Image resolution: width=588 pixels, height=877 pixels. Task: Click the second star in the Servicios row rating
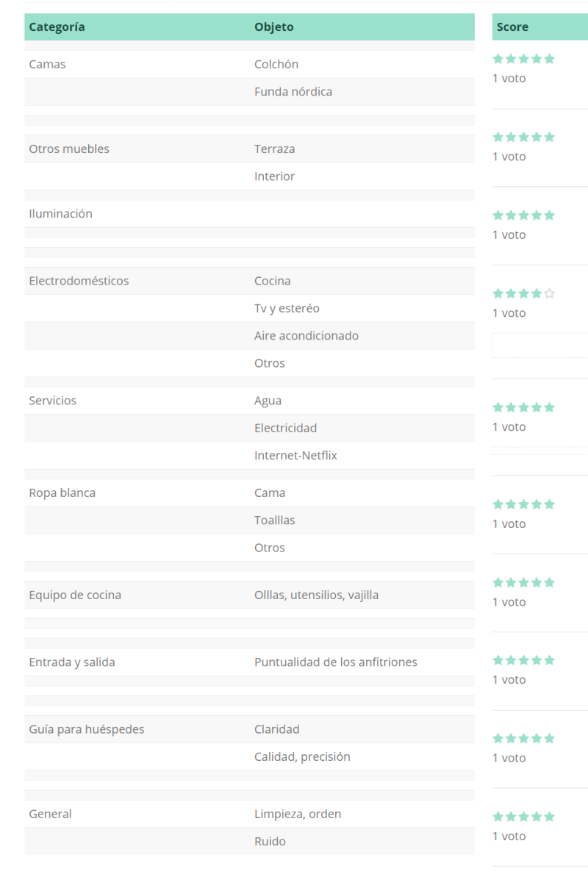pyautogui.click(x=511, y=407)
